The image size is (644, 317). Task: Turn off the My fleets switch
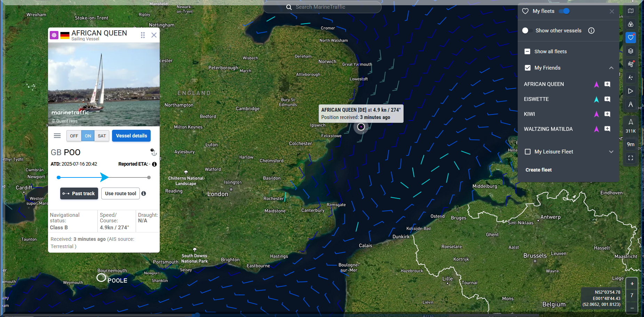click(564, 11)
